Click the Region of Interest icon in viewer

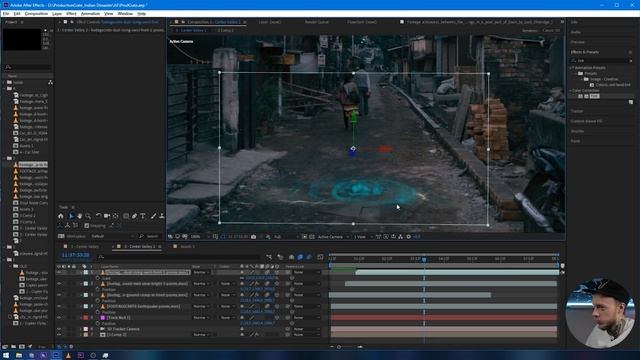[304, 237]
